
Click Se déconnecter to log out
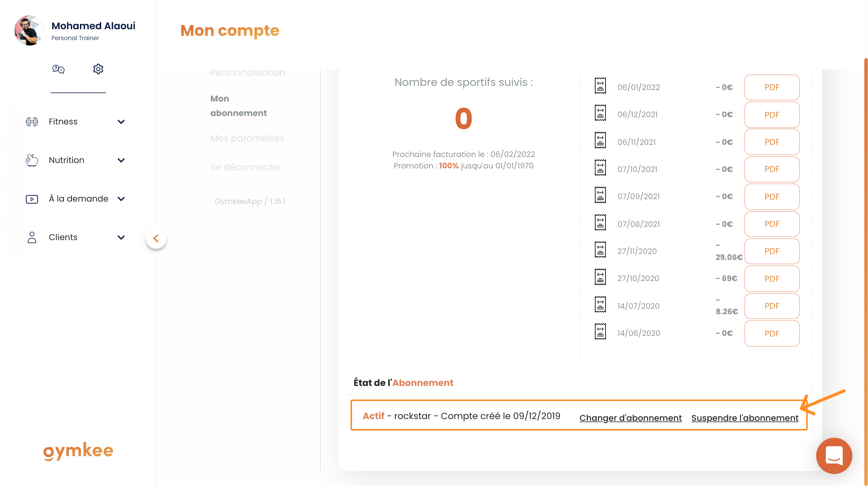click(246, 167)
